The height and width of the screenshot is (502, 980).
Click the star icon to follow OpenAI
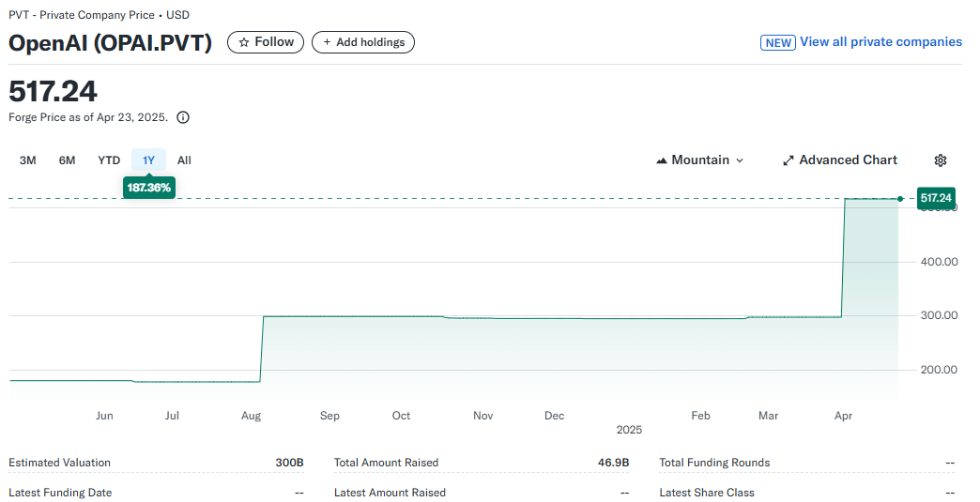pyautogui.click(x=244, y=42)
